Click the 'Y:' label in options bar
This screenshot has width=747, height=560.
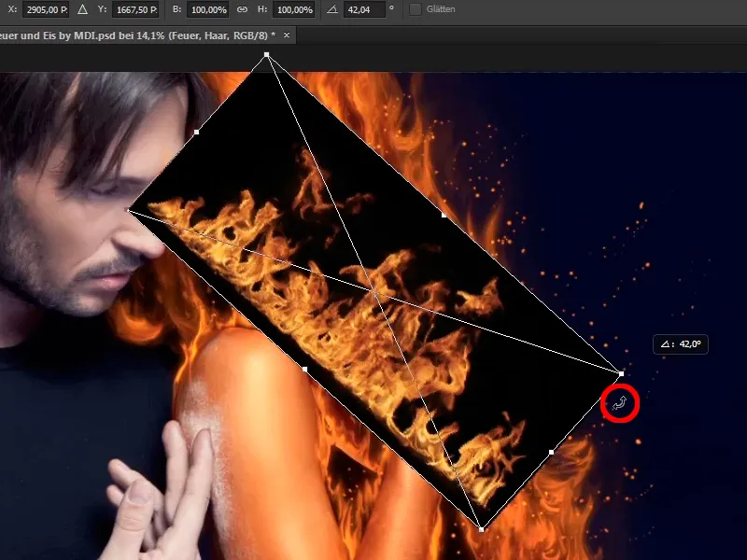click(102, 9)
